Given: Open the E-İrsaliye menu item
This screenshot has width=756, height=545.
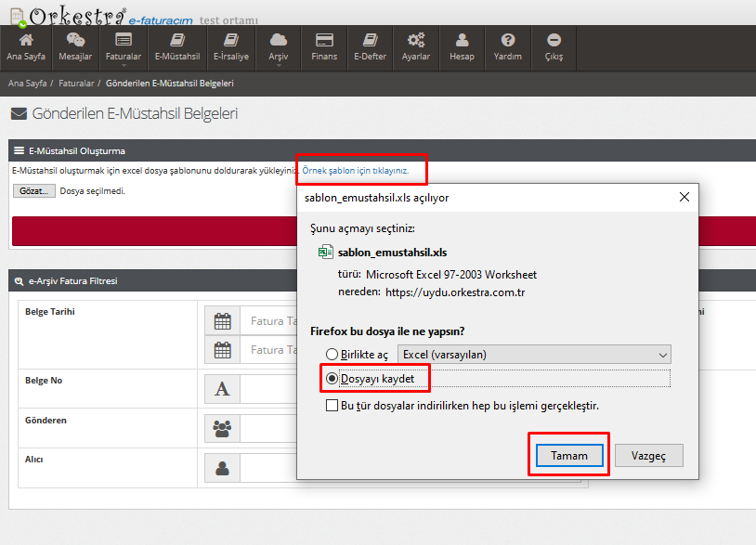Looking at the screenshot, I should (231, 48).
